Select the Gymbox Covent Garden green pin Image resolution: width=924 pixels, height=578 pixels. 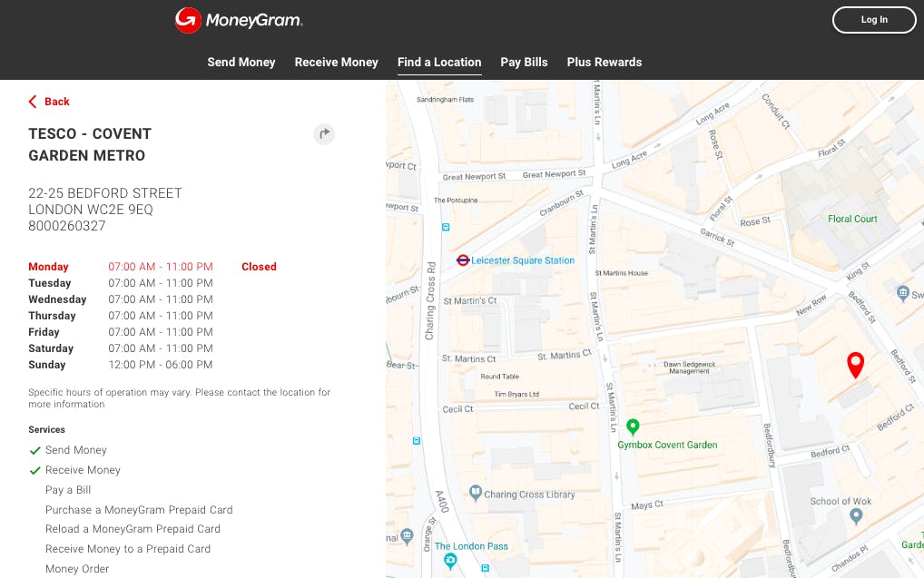(633, 427)
